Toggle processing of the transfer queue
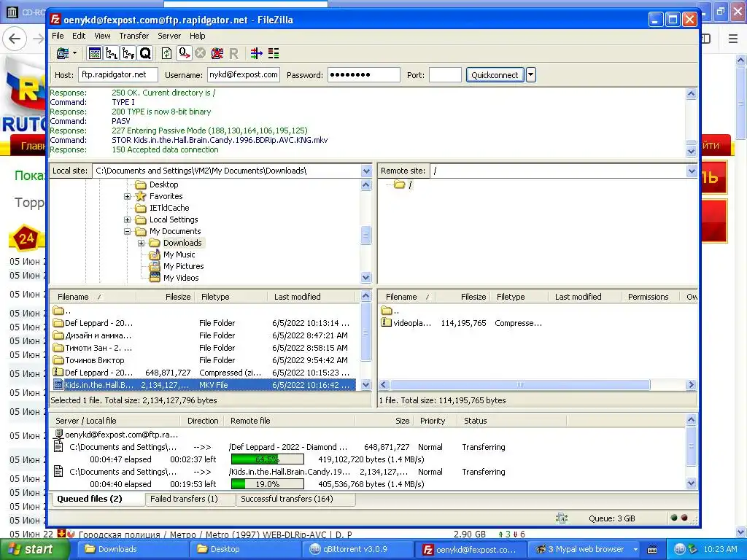Viewport: 747px width, 560px height. 184,53
